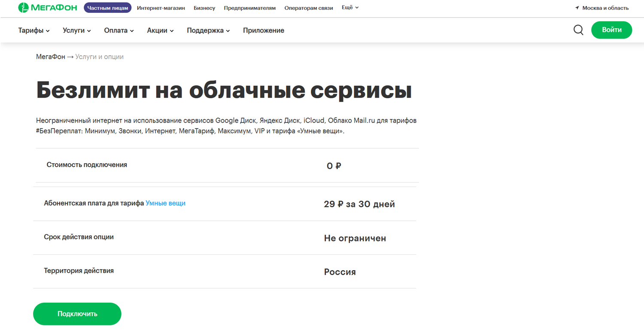Open the Бизнесу section
644x334 pixels.
[x=204, y=8]
